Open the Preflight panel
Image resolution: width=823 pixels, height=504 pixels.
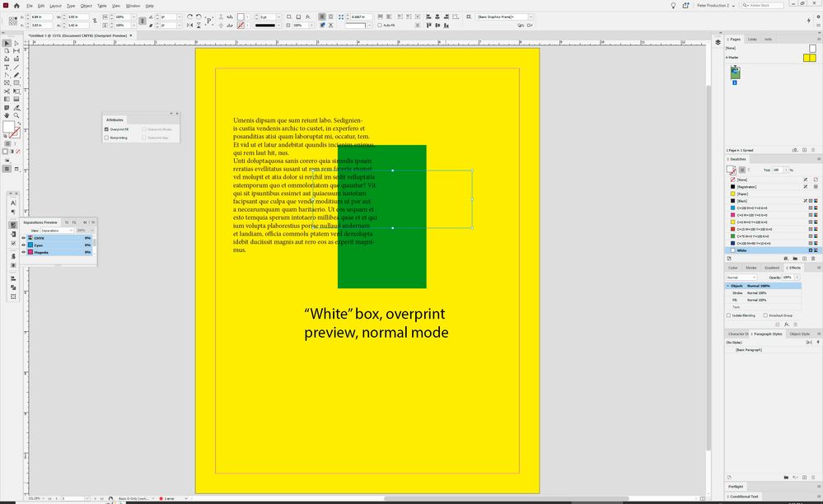click(x=736, y=487)
